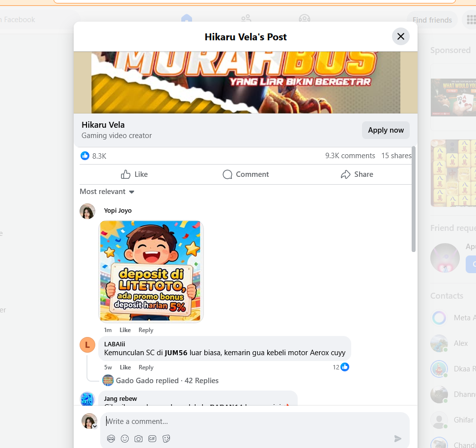Open LABAIii's orange L avatar
476x448 pixels.
(87, 345)
